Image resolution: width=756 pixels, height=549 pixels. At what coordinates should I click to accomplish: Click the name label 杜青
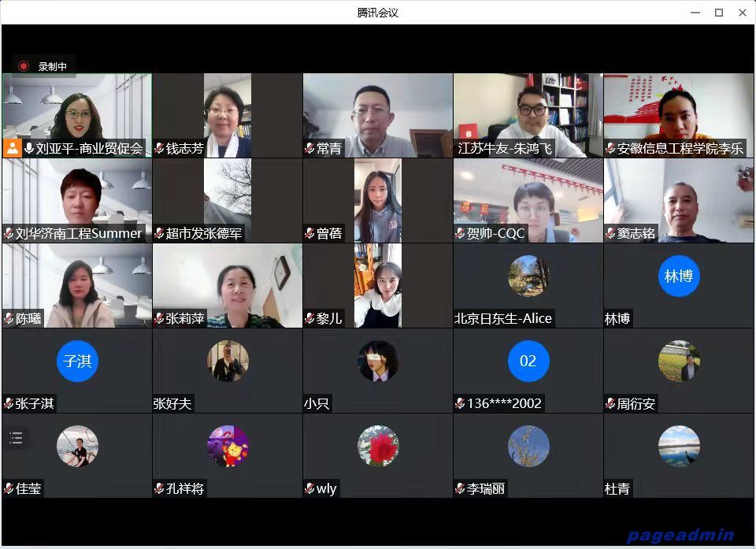point(617,488)
